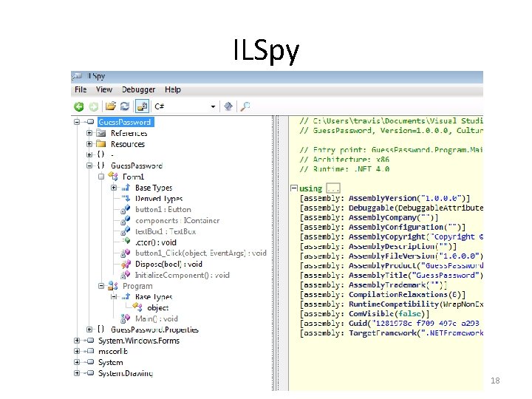Expand the Resources folder node
Viewport: 532px width, 399px height.
tap(89, 144)
